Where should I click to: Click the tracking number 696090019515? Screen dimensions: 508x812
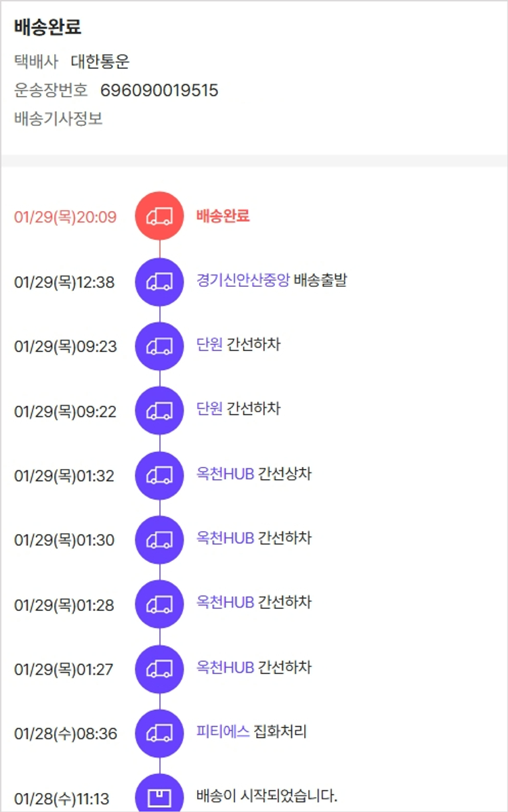tap(159, 91)
